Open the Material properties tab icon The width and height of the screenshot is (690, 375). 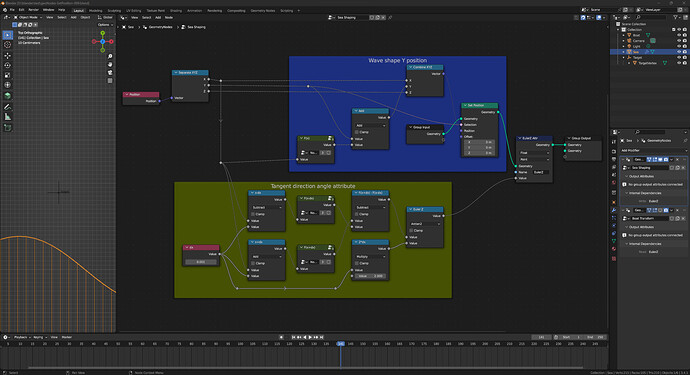(x=614, y=249)
